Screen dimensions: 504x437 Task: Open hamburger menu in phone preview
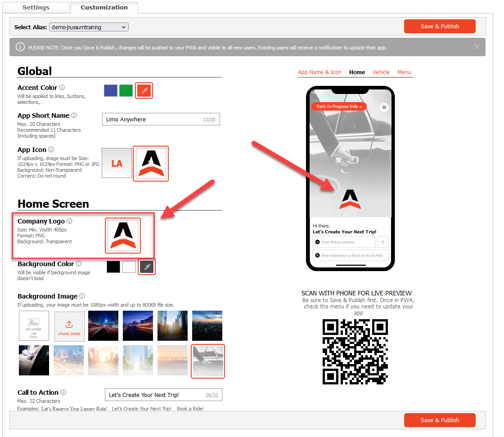tap(384, 107)
